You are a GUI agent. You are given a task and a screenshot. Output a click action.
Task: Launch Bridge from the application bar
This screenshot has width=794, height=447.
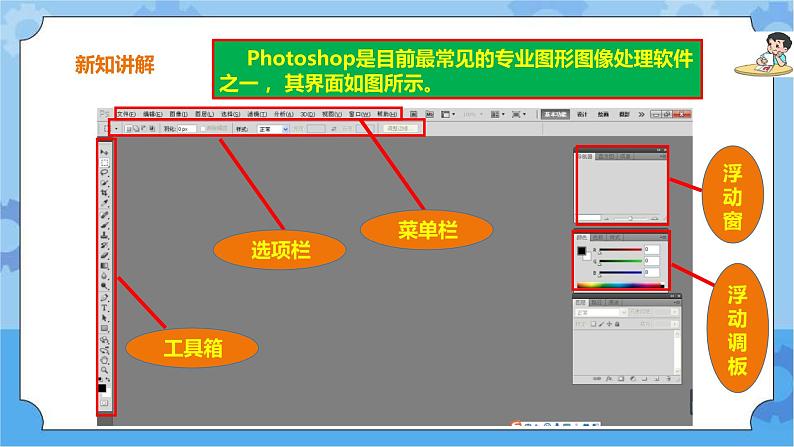414,114
